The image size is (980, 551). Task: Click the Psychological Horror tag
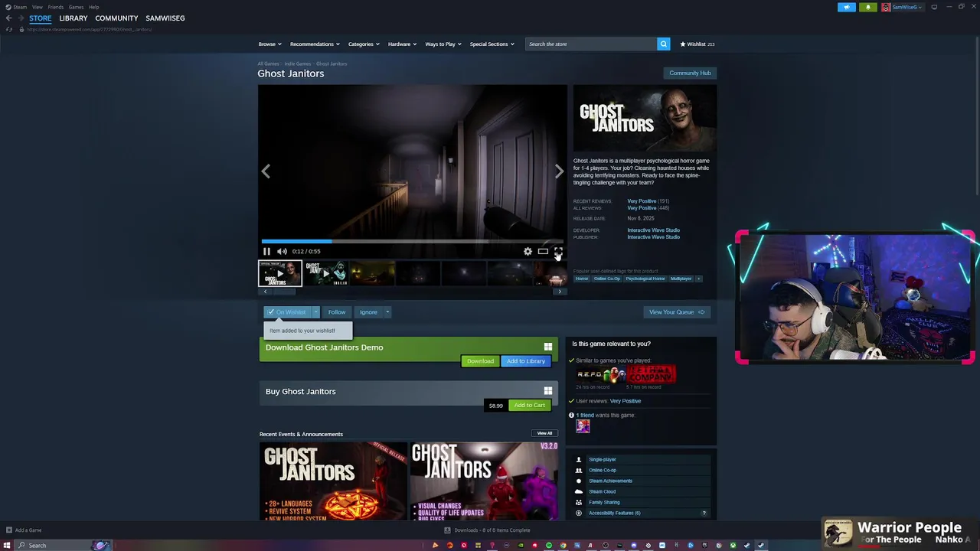point(645,279)
